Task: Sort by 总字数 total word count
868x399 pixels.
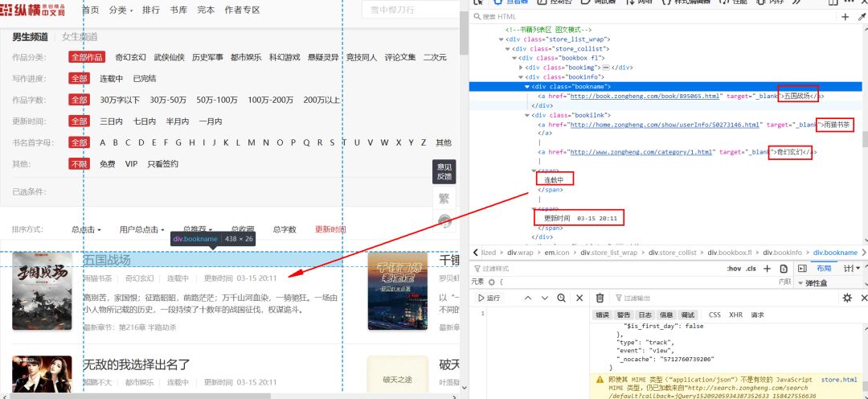Action: (285, 229)
